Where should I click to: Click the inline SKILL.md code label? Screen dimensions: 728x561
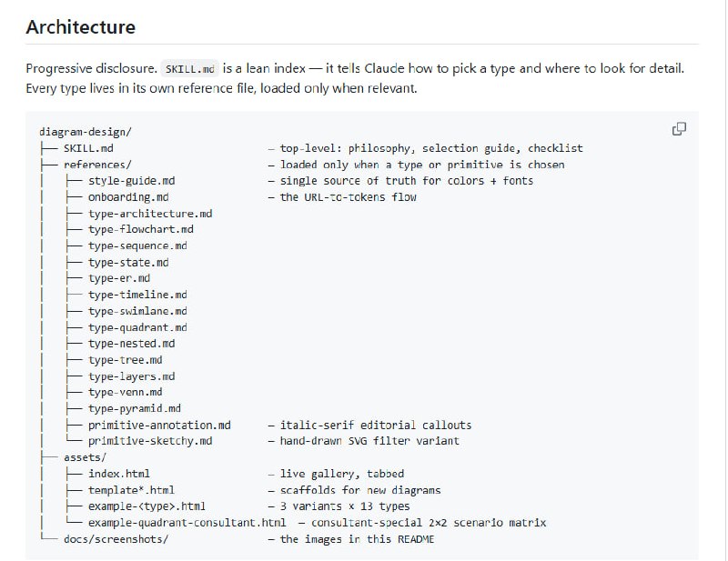[189, 69]
